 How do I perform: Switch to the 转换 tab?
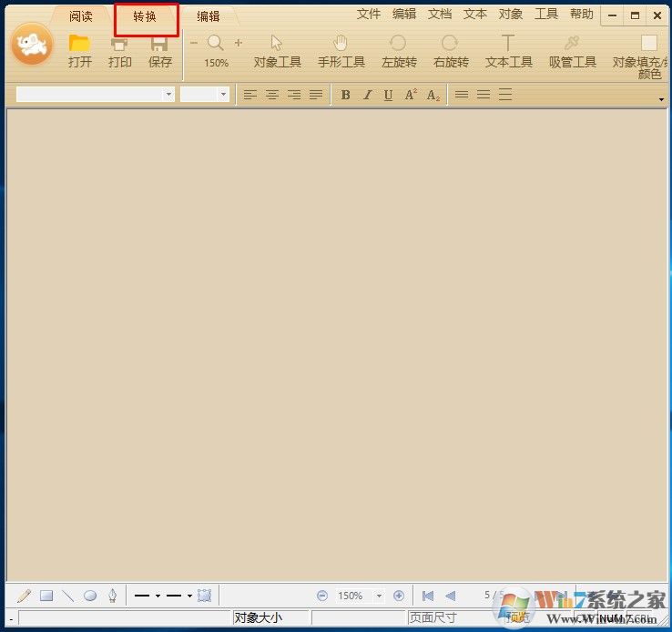coord(146,16)
